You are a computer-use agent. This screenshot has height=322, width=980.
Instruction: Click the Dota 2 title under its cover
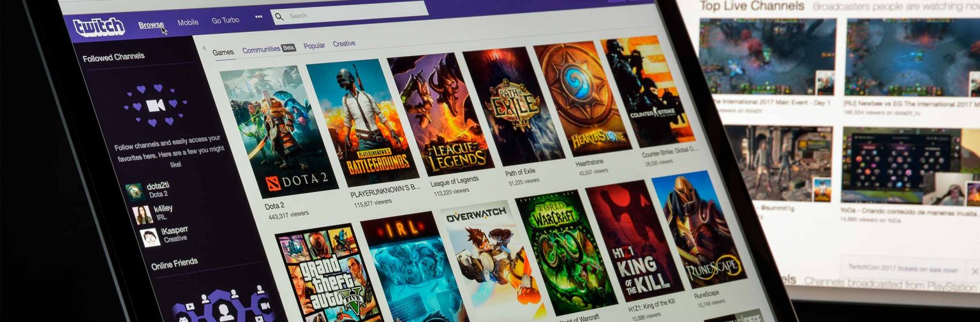tap(274, 207)
